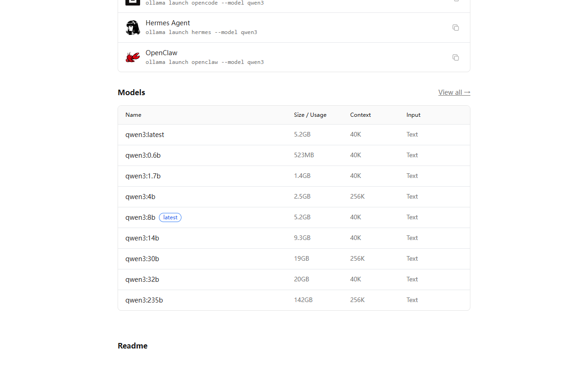
Task: Click the Text input cell for qwen3:4b
Action: pyautogui.click(x=412, y=197)
